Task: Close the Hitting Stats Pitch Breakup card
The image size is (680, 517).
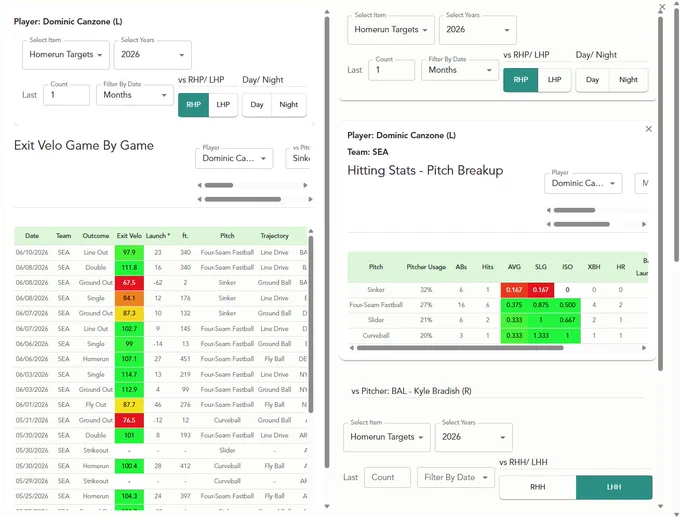Action: pyautogui.click(x=648, y=129)
